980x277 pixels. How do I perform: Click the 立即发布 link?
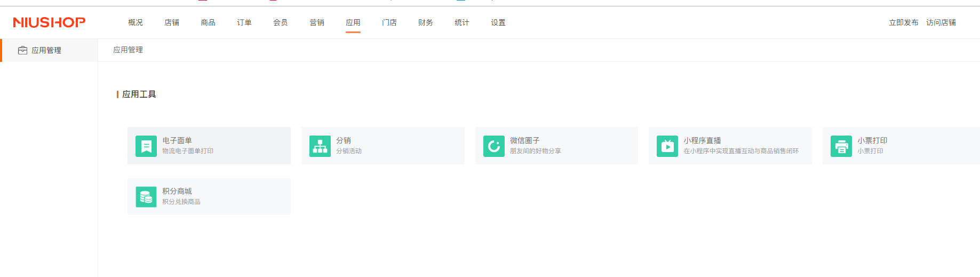tap(904, 22)
